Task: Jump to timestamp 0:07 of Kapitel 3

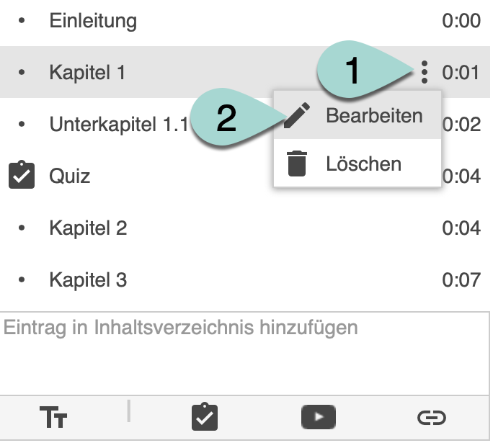Action: 461,280
